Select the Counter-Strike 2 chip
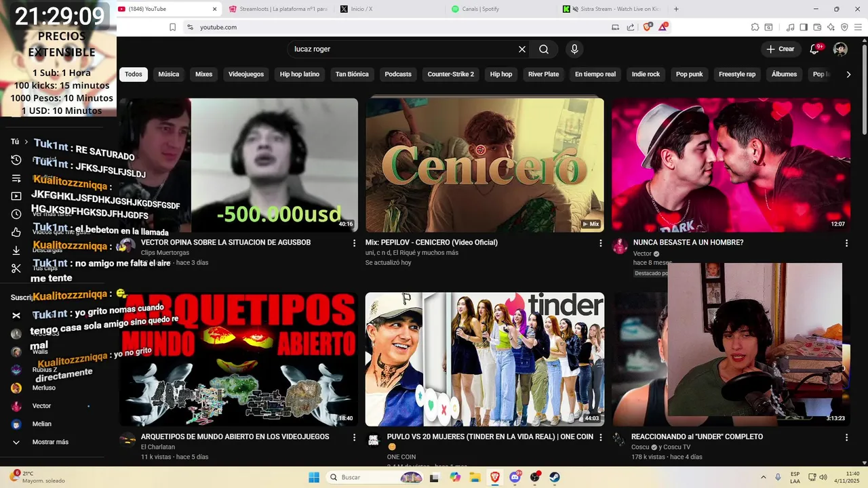 click(x=451, y=75)
